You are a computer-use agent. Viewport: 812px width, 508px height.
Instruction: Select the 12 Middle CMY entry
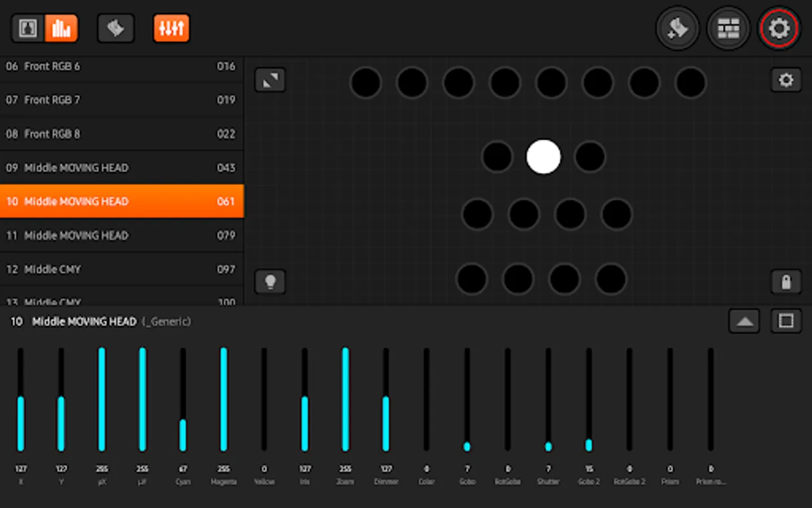pos(121,269)
